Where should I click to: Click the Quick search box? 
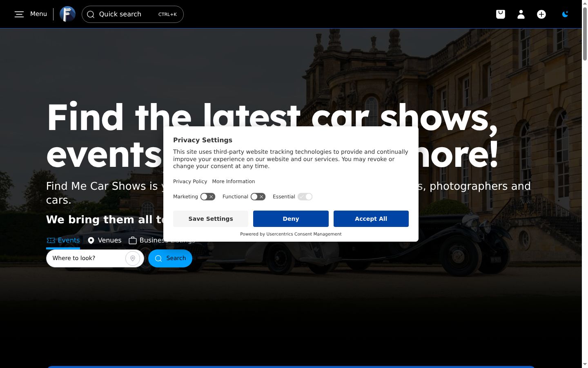pyautogui.click(x=133, y=14)
